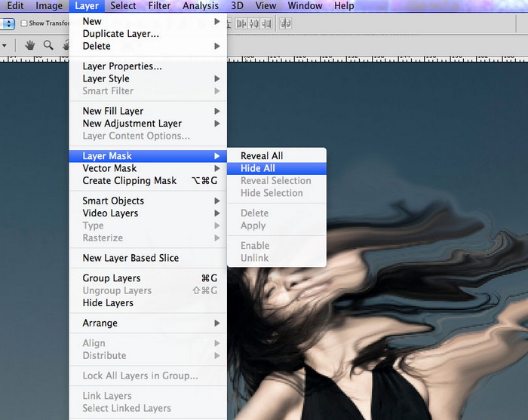Open the Help menu
Screen dimensions: 528x420
[344, 6]
